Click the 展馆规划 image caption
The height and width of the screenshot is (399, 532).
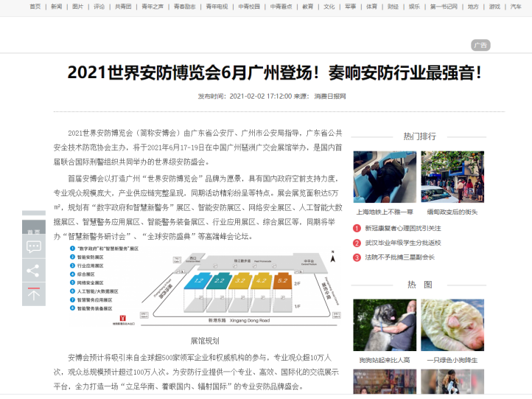[205, 341]
